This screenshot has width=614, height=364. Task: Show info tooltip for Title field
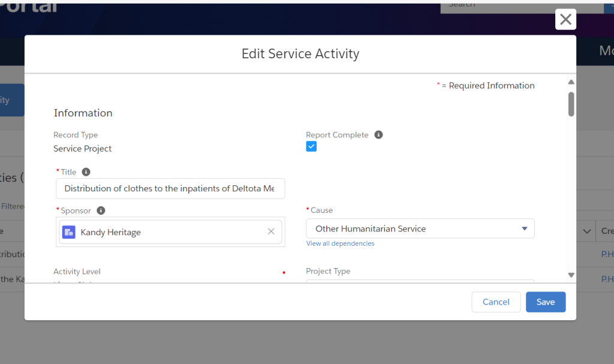pos(86,172)
